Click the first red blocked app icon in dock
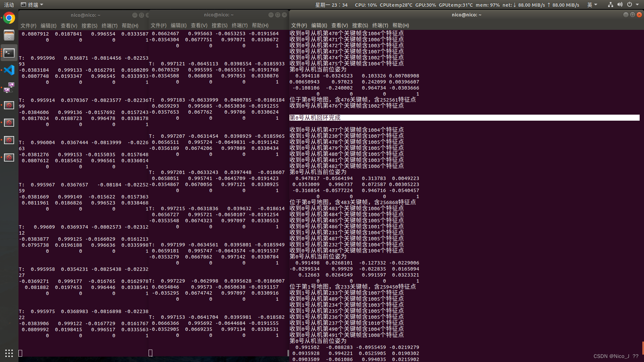Image resolution: width=644 pixels, height=362 pixels. [x=9, y=105]
